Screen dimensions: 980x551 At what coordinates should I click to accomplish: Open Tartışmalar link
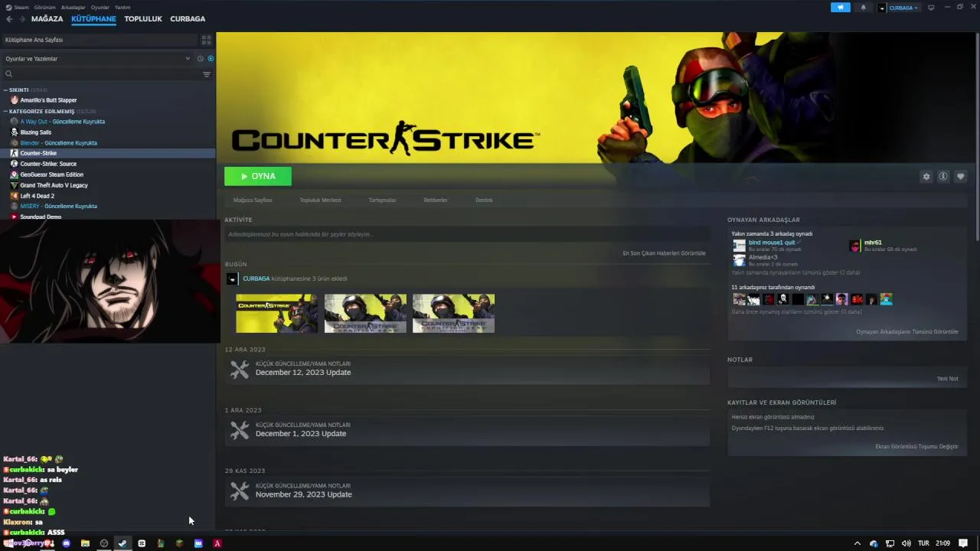382,201
